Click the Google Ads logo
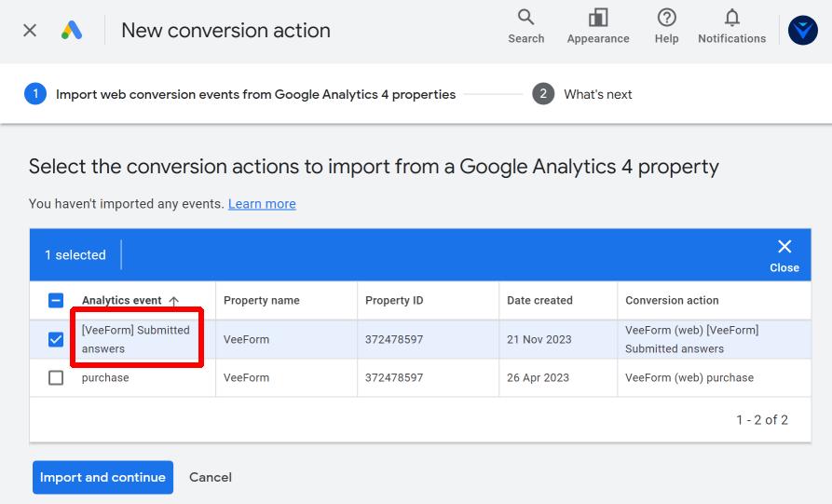 [72, 30]
